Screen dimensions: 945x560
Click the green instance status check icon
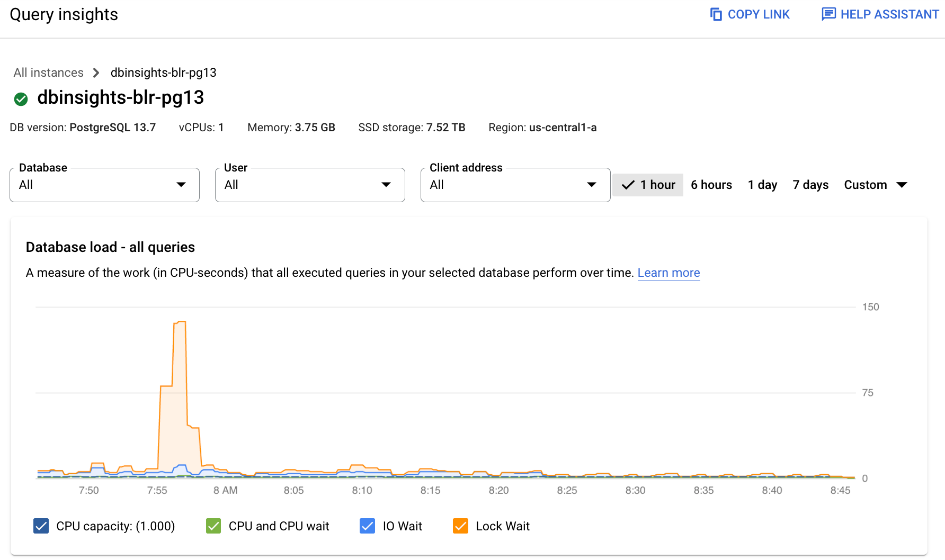[x=21, y=98]
